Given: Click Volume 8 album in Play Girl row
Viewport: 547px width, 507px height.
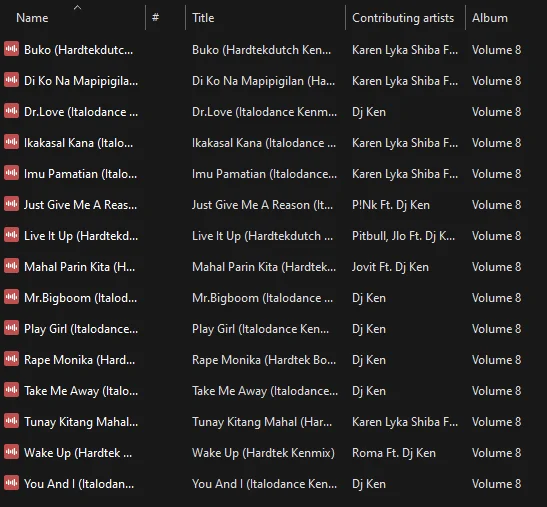Looking at the screenshot, I should click(x=496, y=329).
